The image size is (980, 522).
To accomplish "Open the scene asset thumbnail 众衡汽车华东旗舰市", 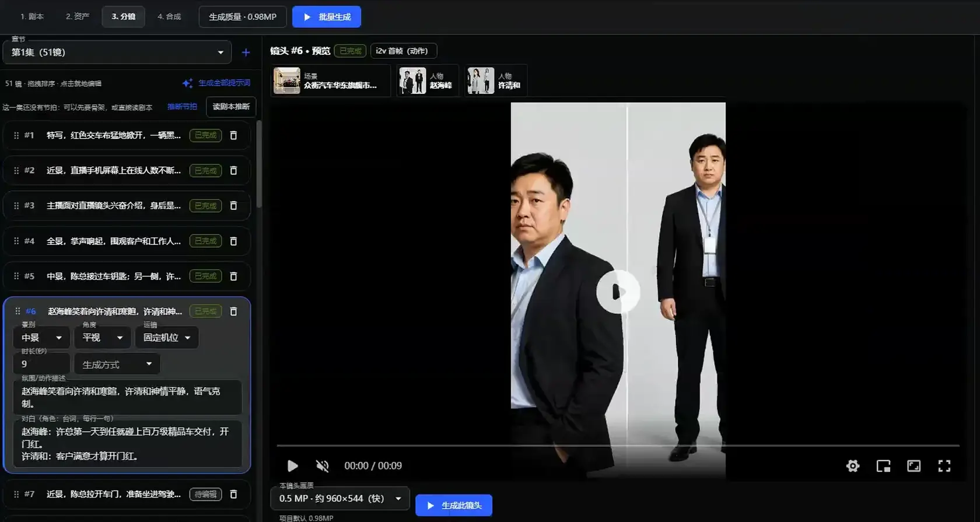I will click(331, 80).
